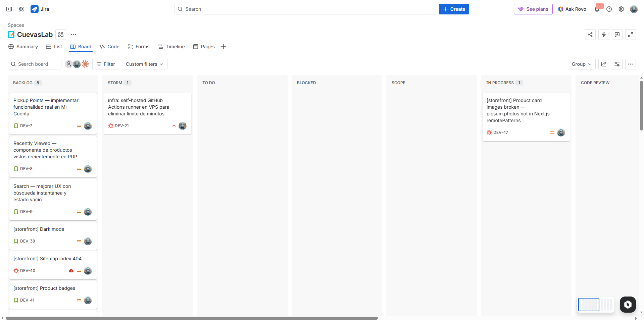The image size is (644, 320).
Task: Toggle the epic burst icon filter
Action: click(x=85, y=64)
